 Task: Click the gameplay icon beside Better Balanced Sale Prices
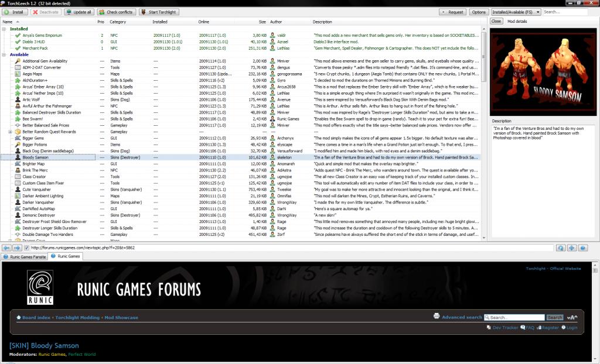point(18,125)
